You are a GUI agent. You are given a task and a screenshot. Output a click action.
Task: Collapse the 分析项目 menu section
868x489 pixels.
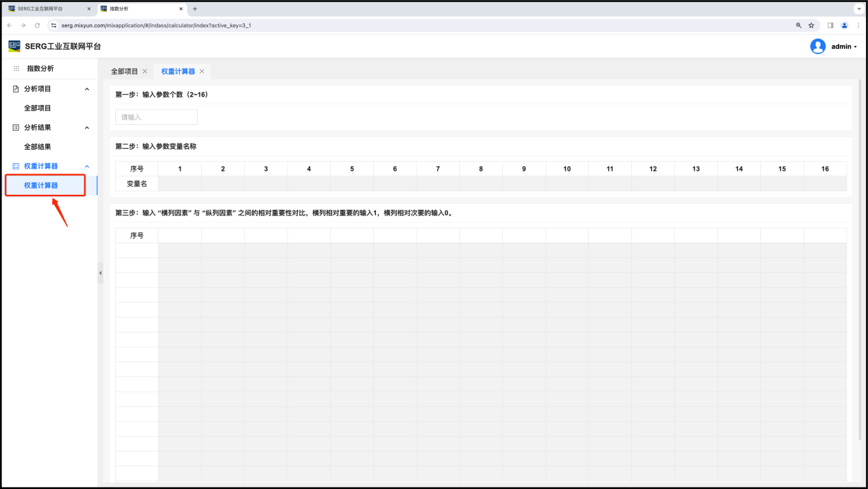tap(86, 89)
